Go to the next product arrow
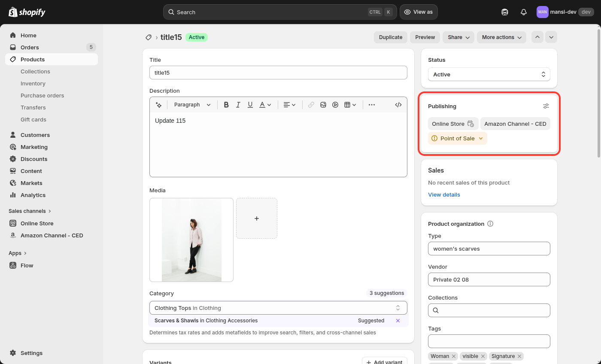Viewport: 601px width, 364px height. pyautogui.click(x=552, y=37)
